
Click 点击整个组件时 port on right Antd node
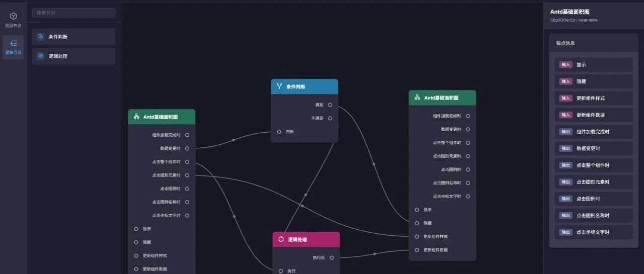click(x=468, y=143)
